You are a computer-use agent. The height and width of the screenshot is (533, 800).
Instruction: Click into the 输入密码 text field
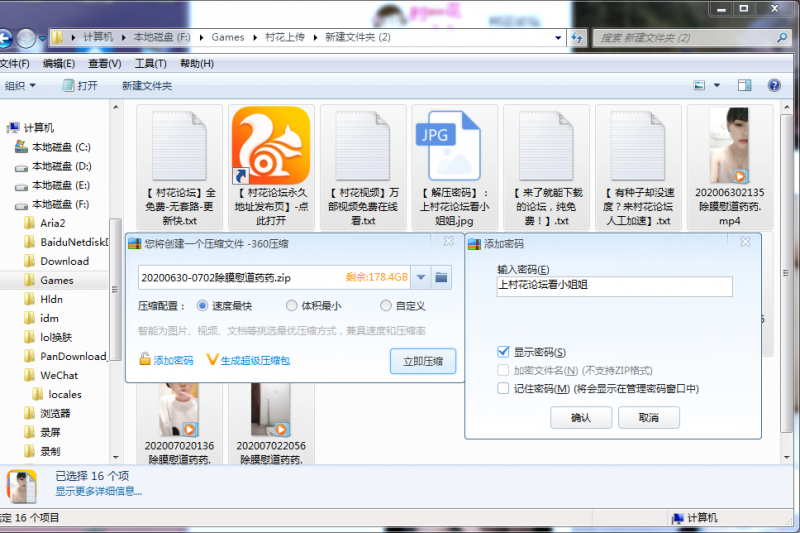(x=614, y=286)
